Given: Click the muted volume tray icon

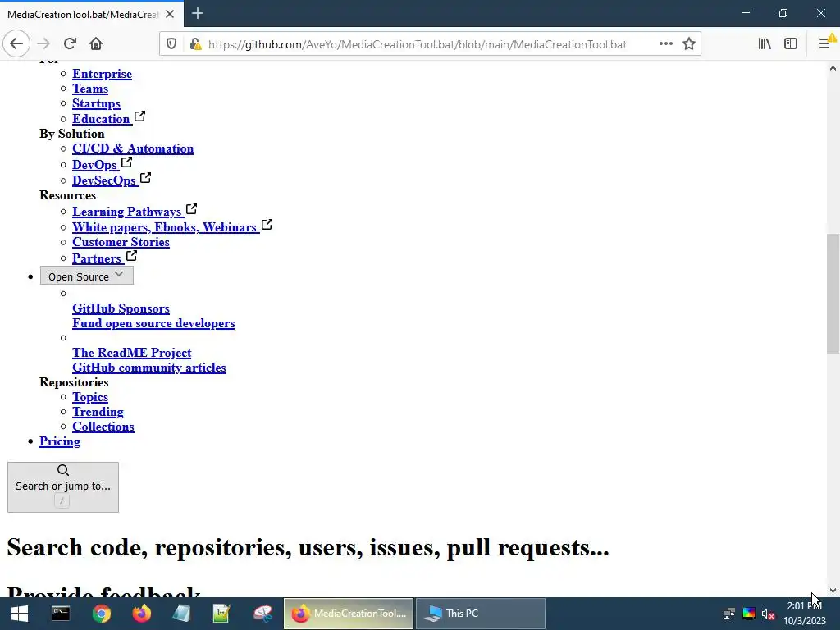Looking at the screenshot, I should coord(768,614).
